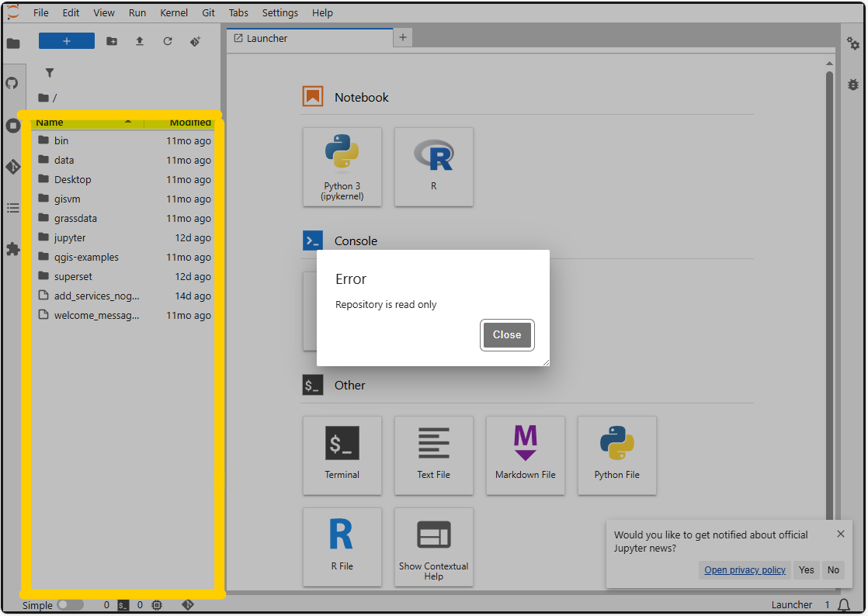Screen dimensions: 868x616
Task: Open Running Terminals and Kernels sidebar icon
Action: pos(12,126)
